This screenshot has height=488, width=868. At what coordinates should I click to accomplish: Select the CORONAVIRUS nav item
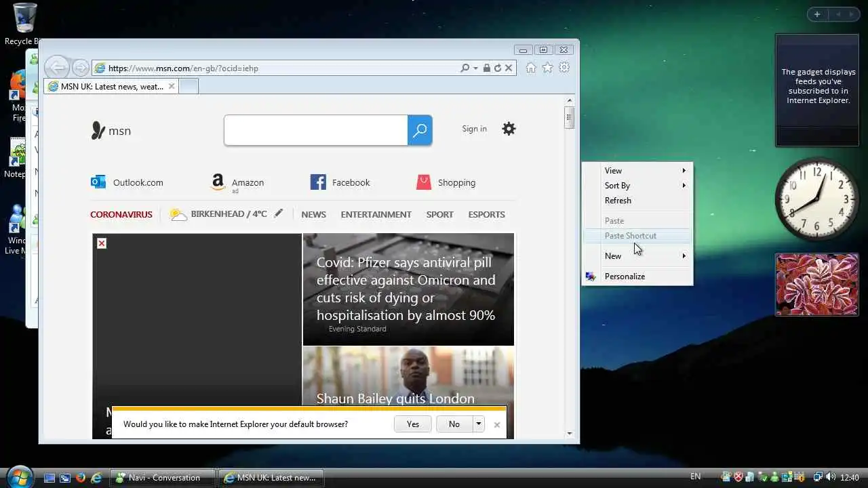click(x=121, y=214)
